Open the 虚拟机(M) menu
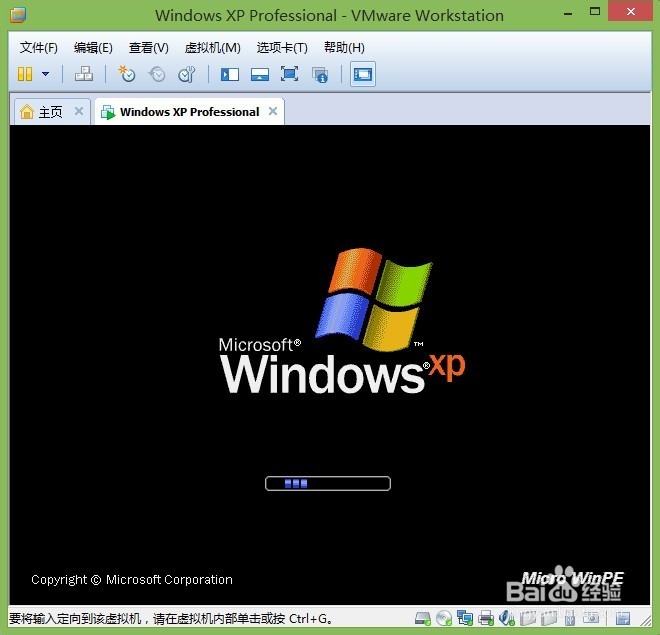Screen dimensions: 660x635 (213, 48)
